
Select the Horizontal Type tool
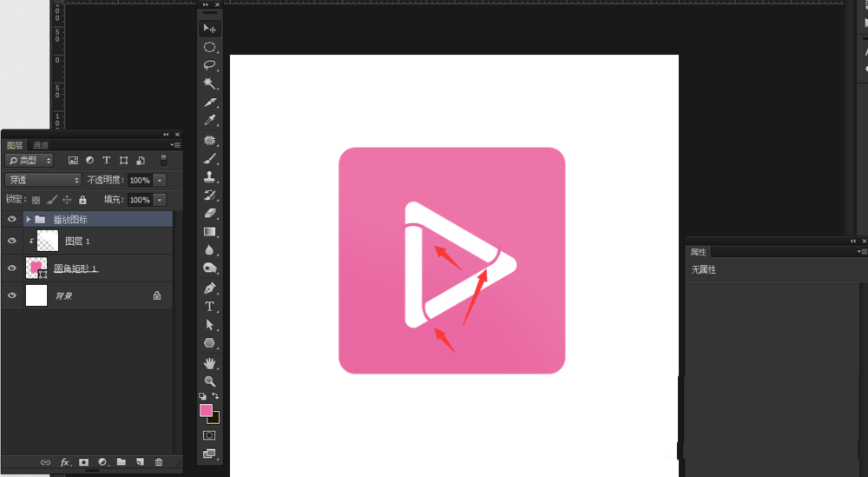pyautogui.click(x=210, y=307)
